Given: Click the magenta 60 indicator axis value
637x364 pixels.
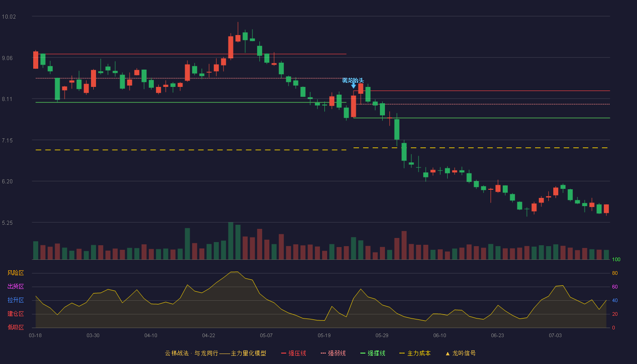Looking at the screenshot, I should coord(615,287).
